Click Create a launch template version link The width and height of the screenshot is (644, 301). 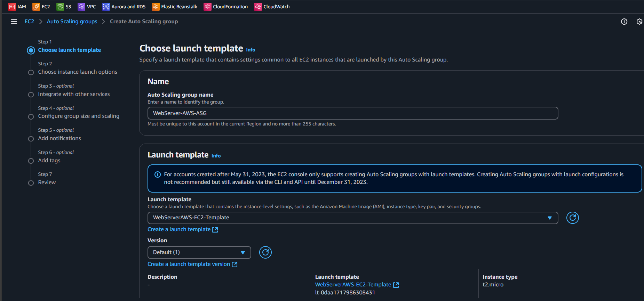(189, 264)
